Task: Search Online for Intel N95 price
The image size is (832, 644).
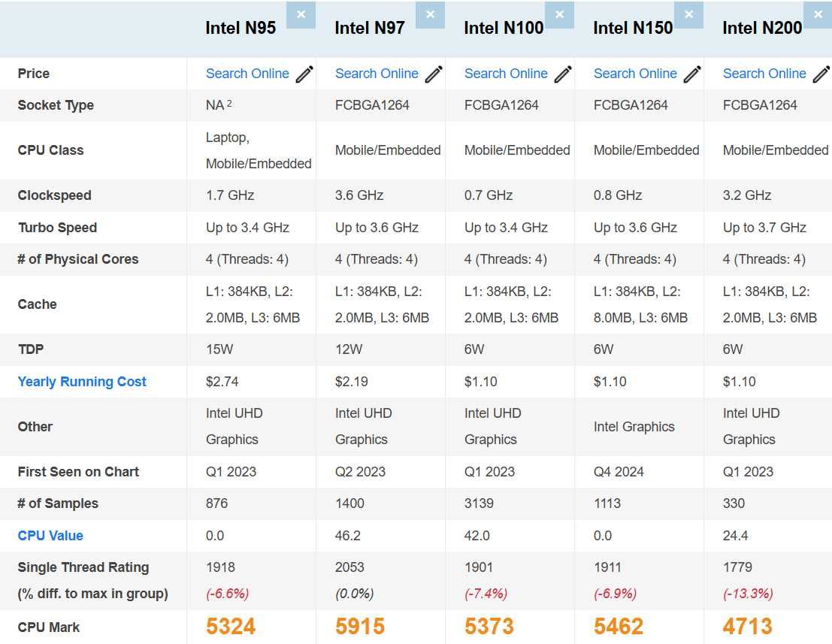Action: 247,74
